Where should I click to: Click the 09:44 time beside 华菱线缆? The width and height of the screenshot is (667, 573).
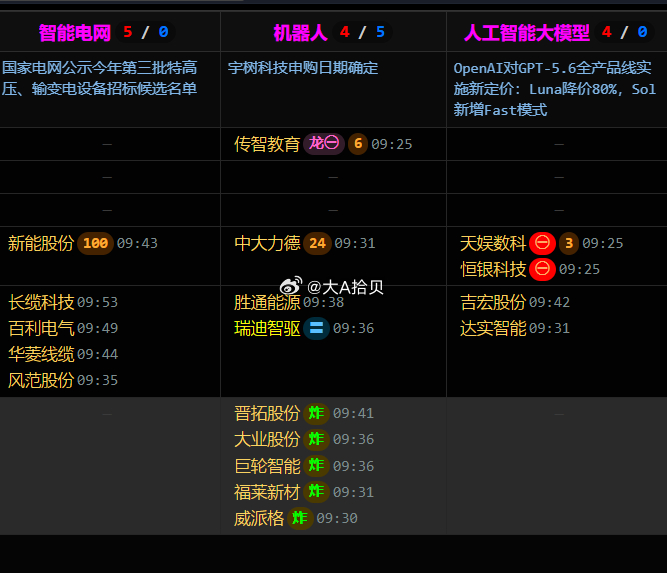pos(97,354)
